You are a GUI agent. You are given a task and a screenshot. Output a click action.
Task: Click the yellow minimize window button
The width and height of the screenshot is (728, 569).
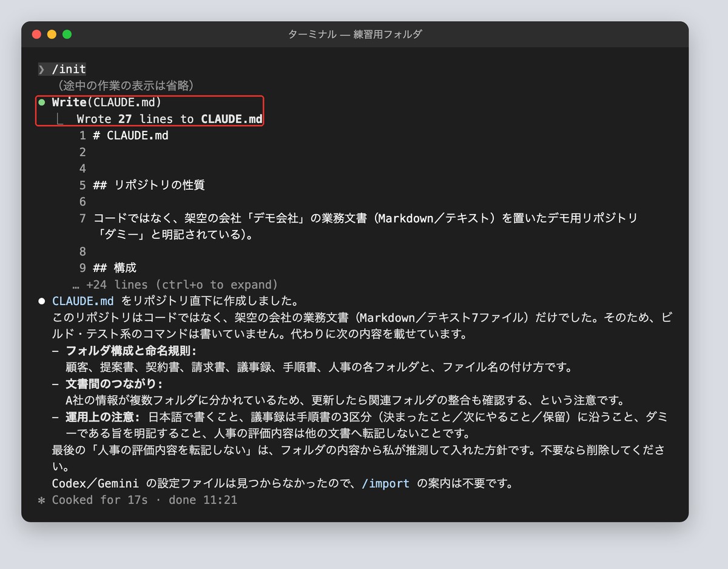click(52, 35)
